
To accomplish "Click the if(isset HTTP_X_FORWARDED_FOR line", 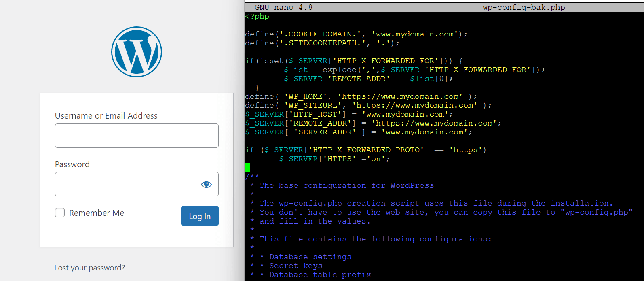I will coord(354,61).
